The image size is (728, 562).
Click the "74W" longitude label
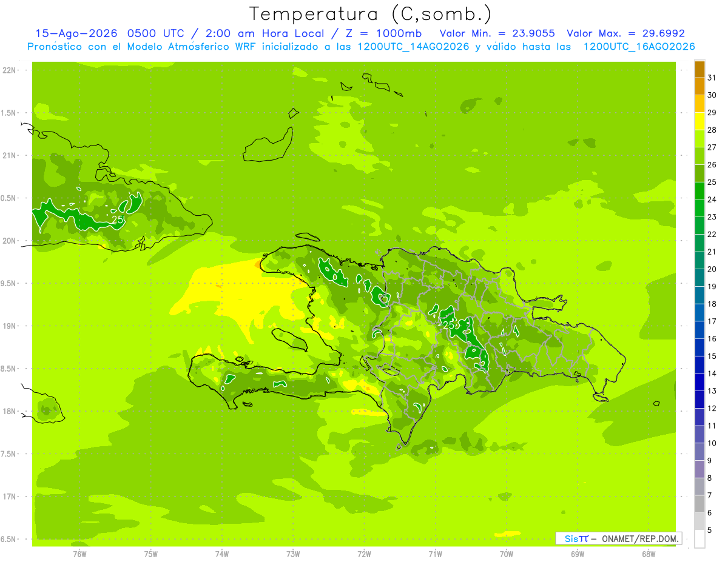222,554
